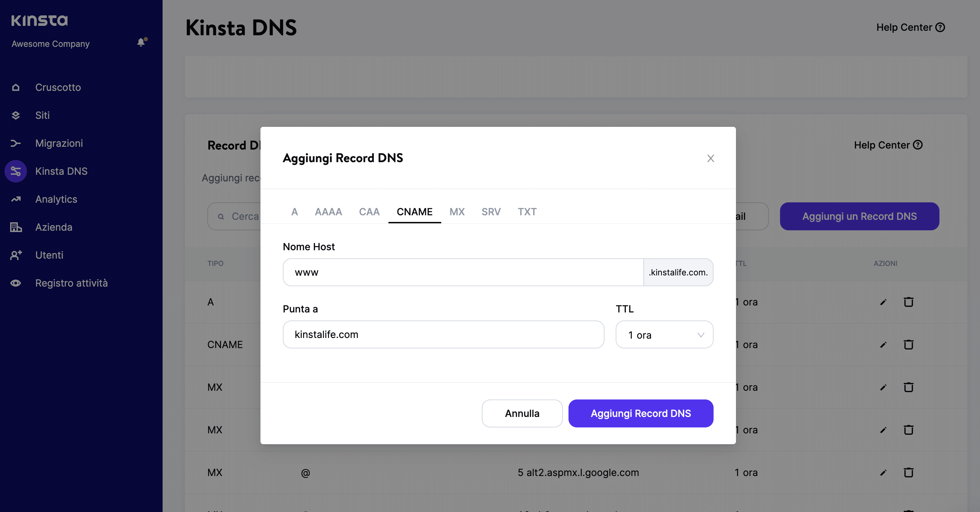Click the Migrazioni arrow icon

point(16,143)
